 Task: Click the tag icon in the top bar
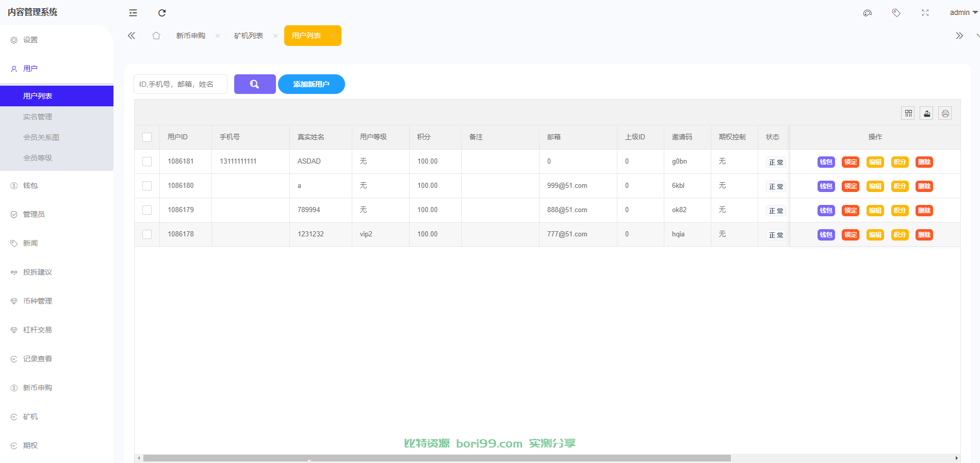tap(896, 13)
